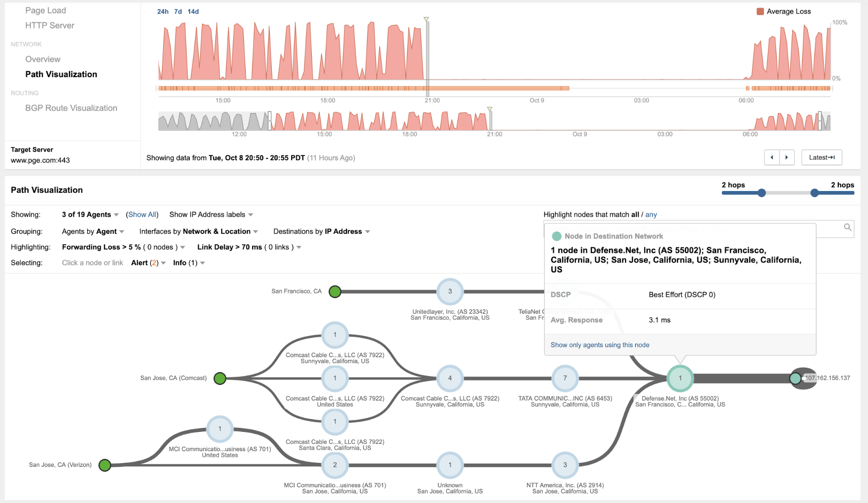Select the Defense.Net destination network node
Image resolution: width=868 pixels, height=503 pixels.
(x=680, y=378)
